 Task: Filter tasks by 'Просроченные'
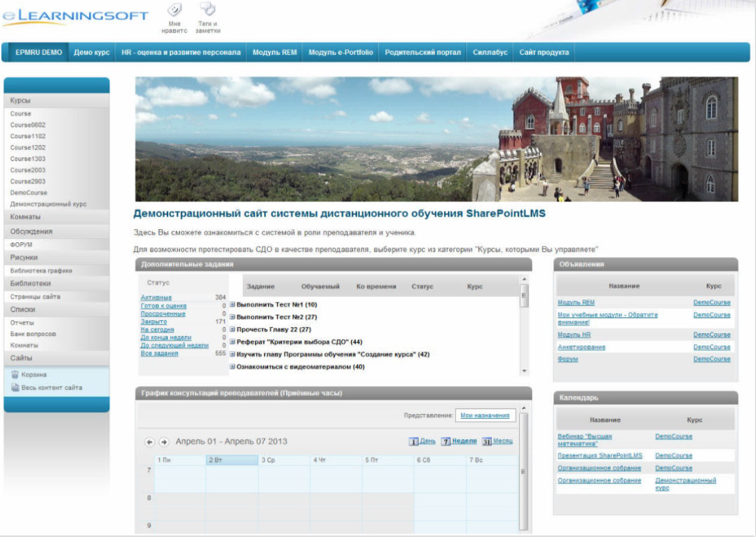(x=163, y=314)
